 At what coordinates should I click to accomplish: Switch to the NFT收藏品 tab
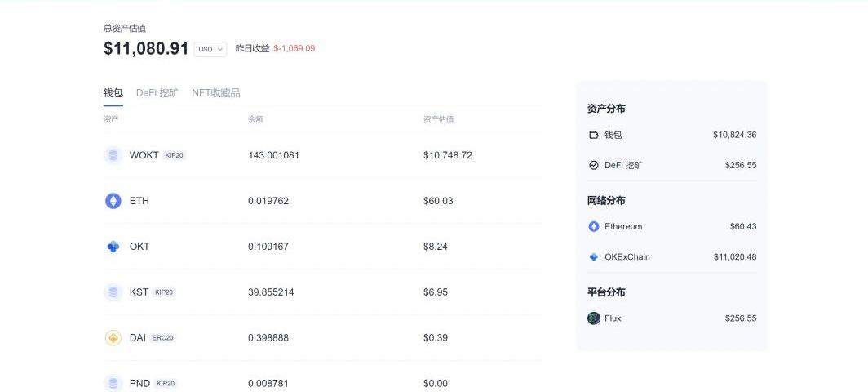[x=216, y=93]
